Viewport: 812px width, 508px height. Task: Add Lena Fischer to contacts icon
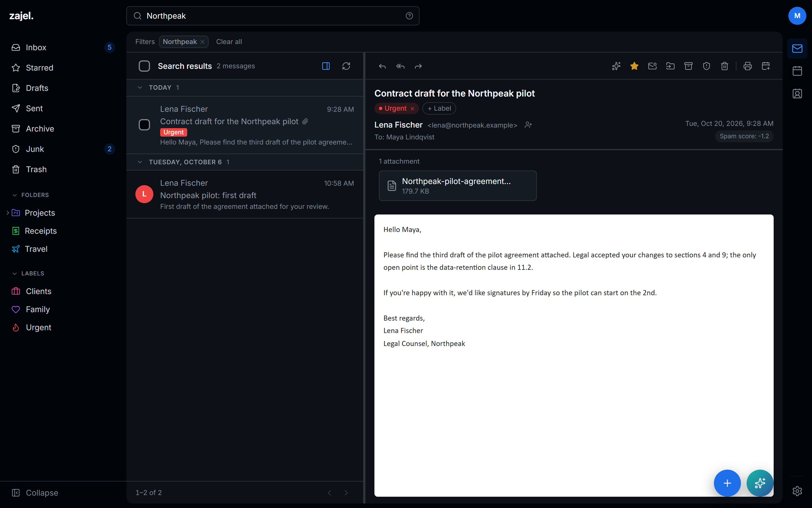tap(528, 125)
